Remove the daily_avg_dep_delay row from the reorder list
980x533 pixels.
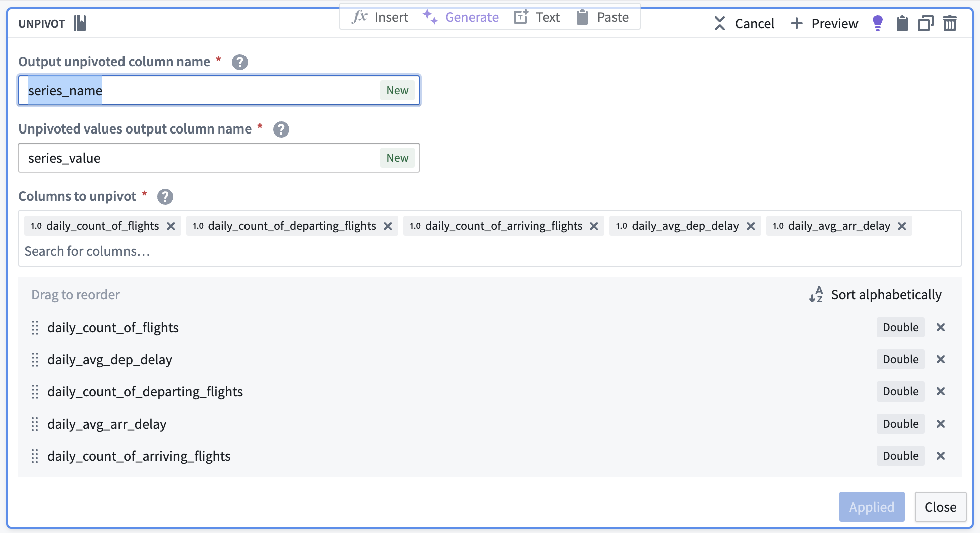[941, 359]
